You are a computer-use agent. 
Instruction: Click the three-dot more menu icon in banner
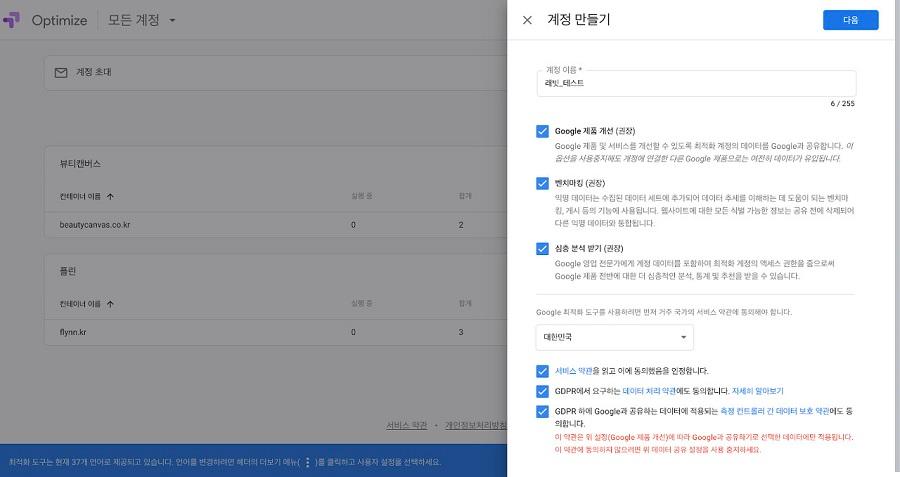pos(308,462)
